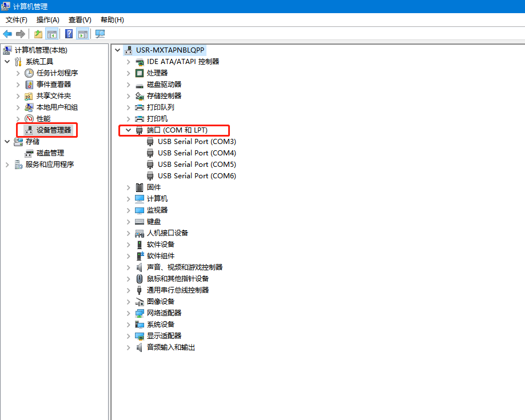Collapse the 端口 (COM 和 LPT) node
Image resolution: width=525 pixels, height=420 pixels.
pyautogui.click(x=128, y=130)
